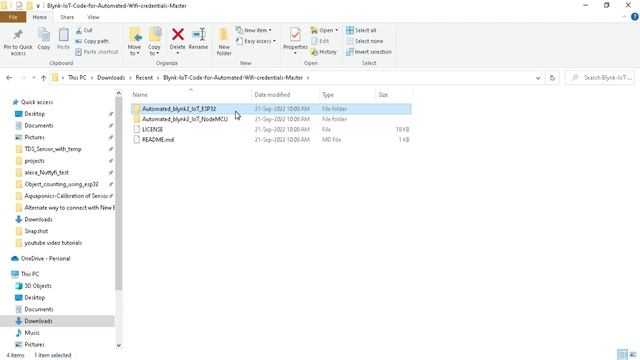Screen dimensions: 640x360
Task: Click the Rename icon
Action: click(198, 34)
